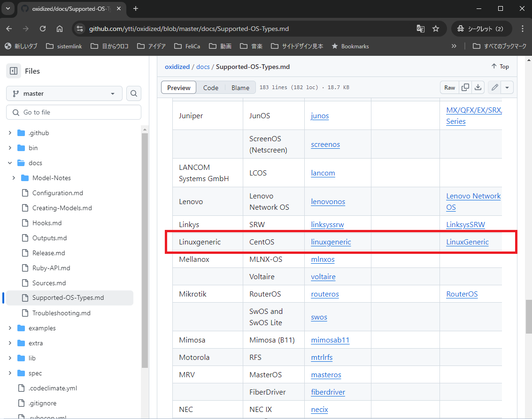
Task: Download the raw Supported-OS-Types.md file
Action: pyautogui.click(x=478, y=87)
